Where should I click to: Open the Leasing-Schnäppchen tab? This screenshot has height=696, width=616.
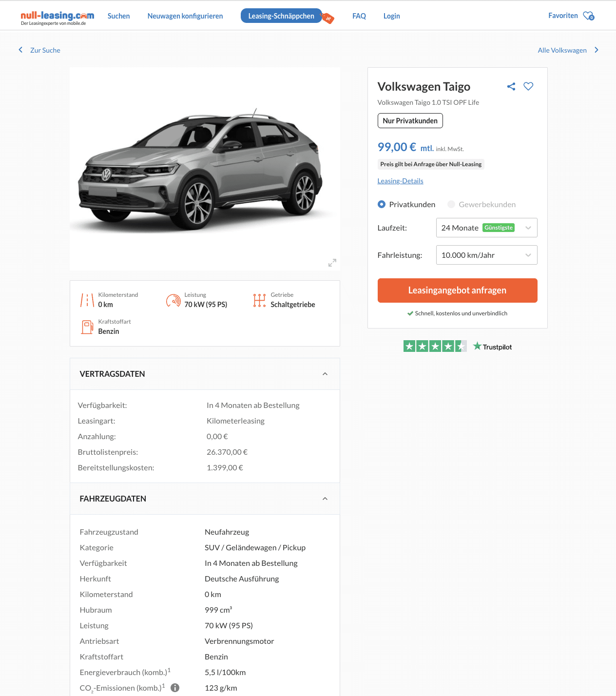[281, 16]
